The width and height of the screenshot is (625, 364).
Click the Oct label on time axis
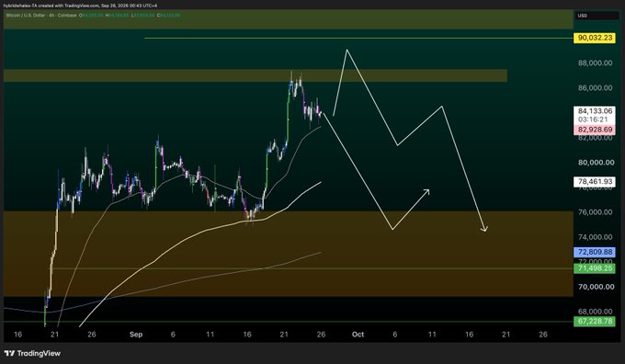[x=358, y=335]
